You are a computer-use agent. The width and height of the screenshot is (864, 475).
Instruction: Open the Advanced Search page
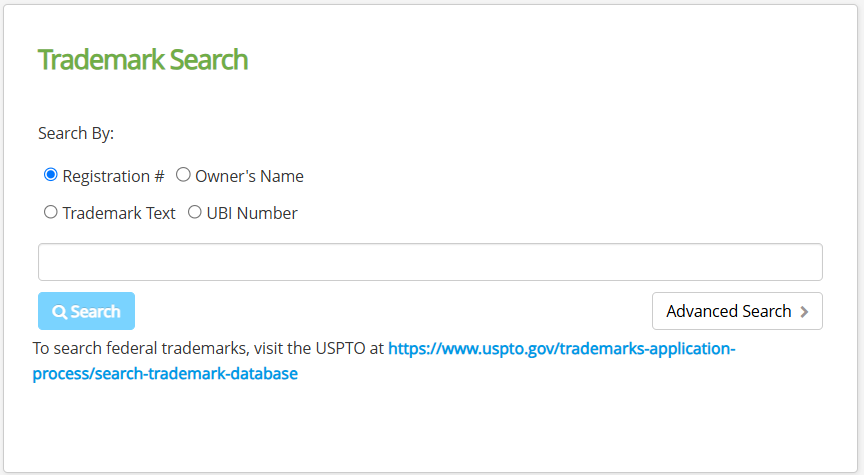point(737,311)
